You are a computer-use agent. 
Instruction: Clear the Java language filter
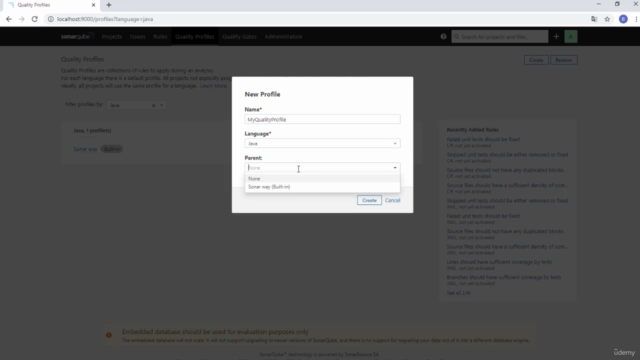coord(153,105)
